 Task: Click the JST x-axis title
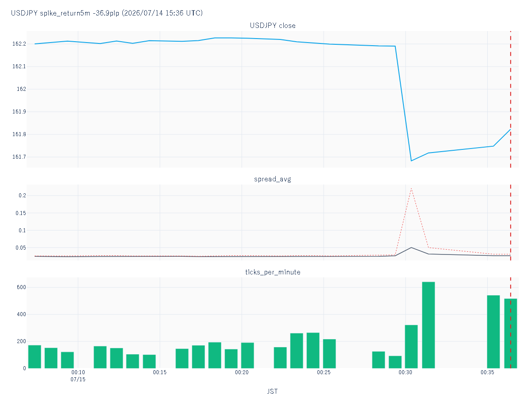(x=273, y=391)
